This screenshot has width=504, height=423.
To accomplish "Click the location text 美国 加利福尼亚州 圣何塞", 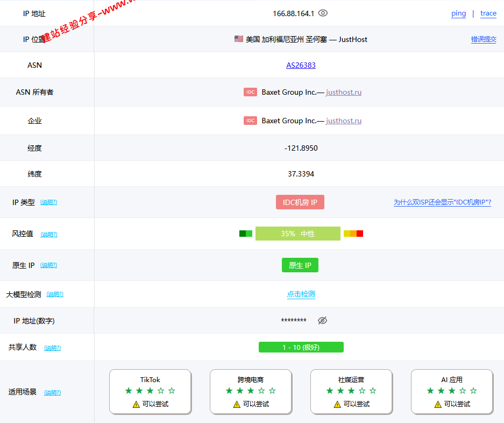I will 286,40.
